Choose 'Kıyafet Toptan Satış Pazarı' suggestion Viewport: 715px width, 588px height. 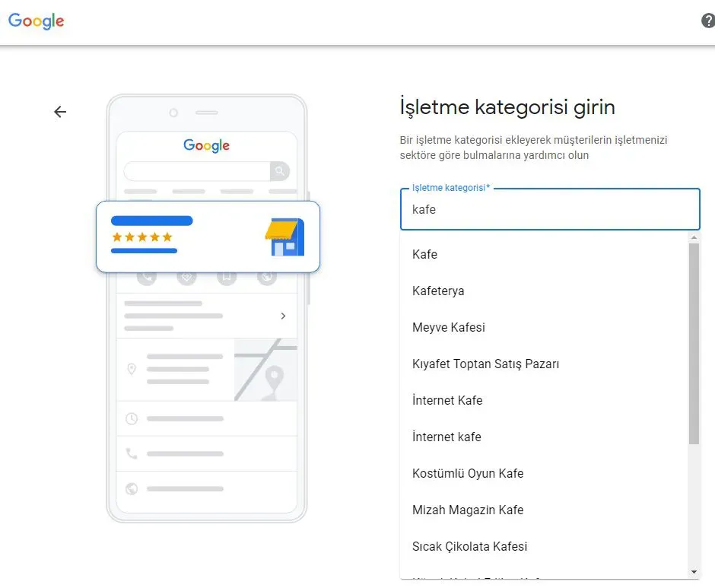[x=544, y=364]
